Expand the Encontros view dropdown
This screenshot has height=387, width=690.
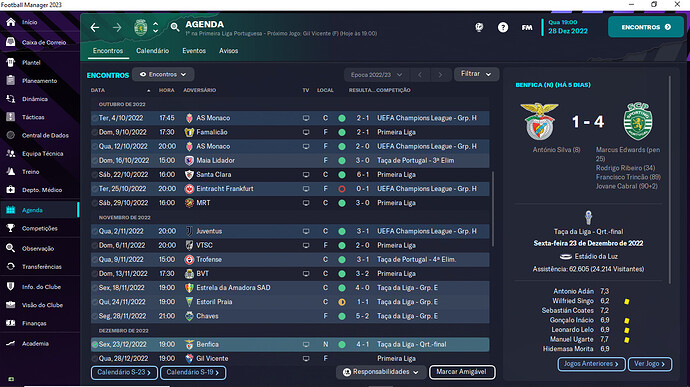(163, 74)
